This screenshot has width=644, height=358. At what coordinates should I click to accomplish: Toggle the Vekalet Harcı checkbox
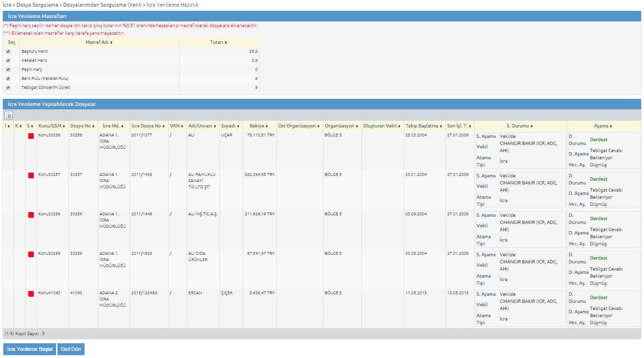click(x=8, y=60)
